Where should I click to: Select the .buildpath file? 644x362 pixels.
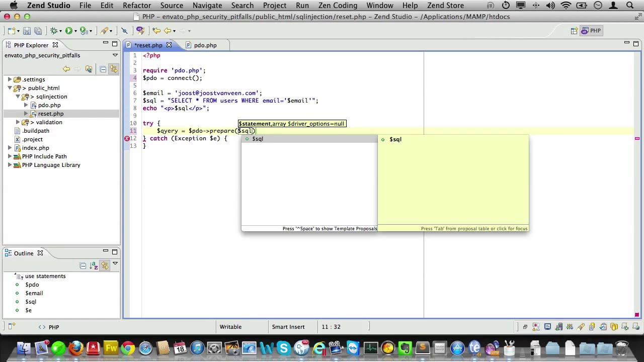tap(36, 131)
